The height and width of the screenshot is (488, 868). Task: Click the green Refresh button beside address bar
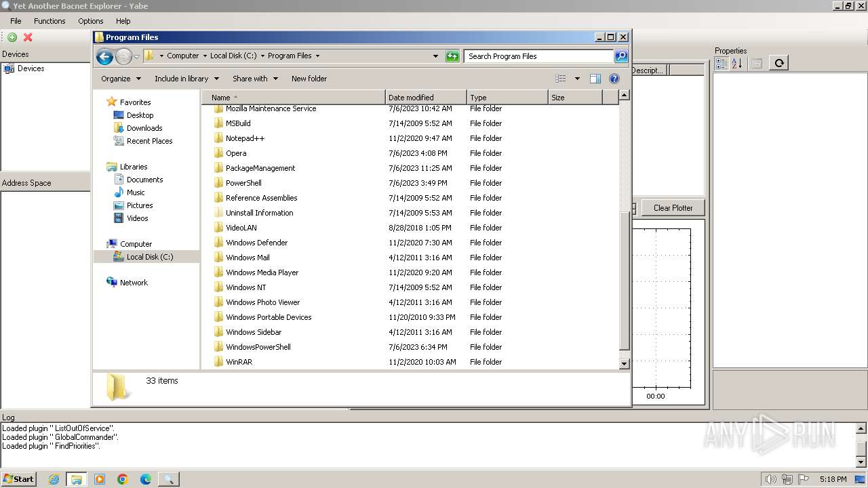[452, 56]
